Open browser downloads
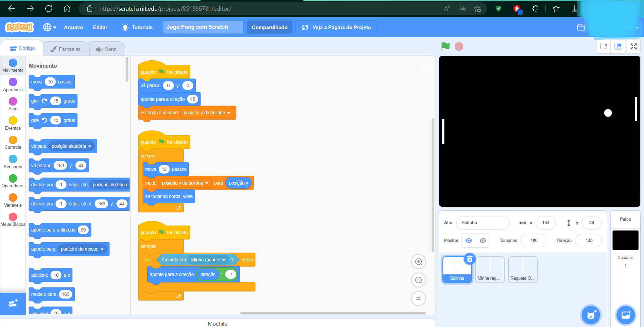 [x=574, y=9]
